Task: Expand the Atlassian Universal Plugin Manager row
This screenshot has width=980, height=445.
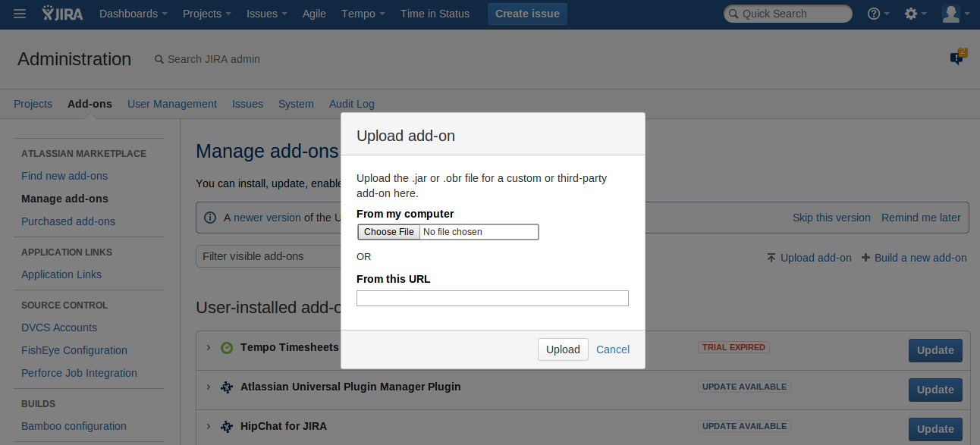Action: (209, 387)
